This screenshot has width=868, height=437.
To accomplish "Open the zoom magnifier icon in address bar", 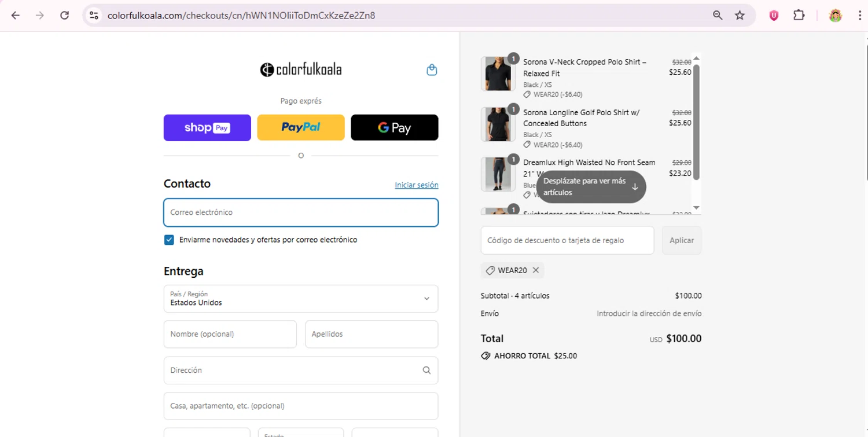I will [718, 16].
